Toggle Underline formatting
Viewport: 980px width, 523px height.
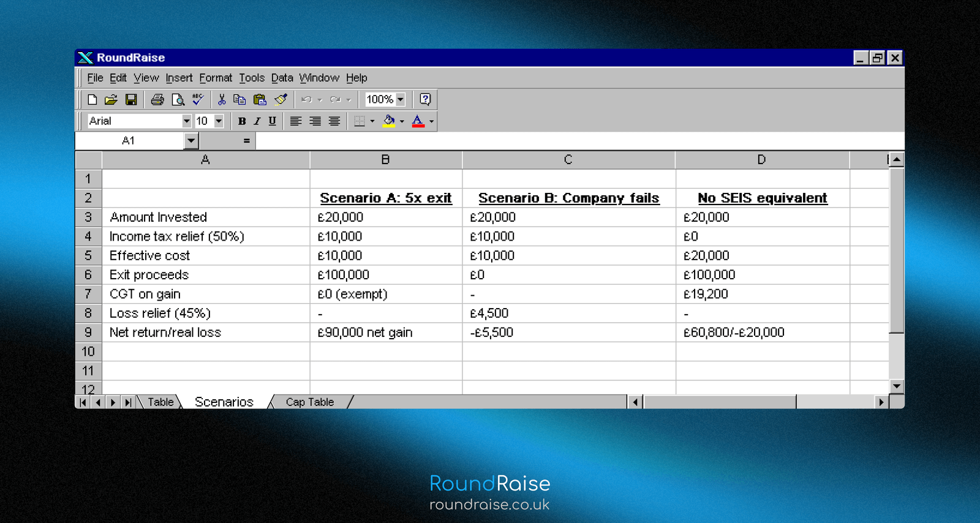273,121
